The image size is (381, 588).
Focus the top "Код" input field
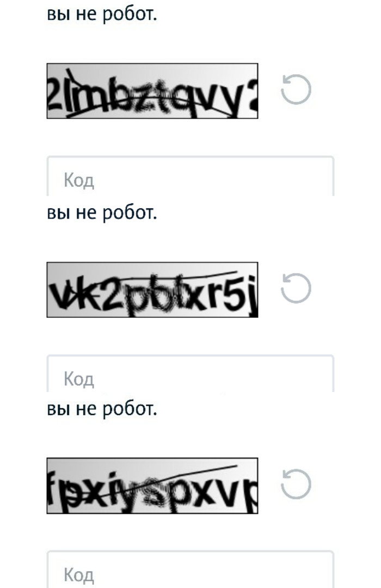tap(190, 178)
